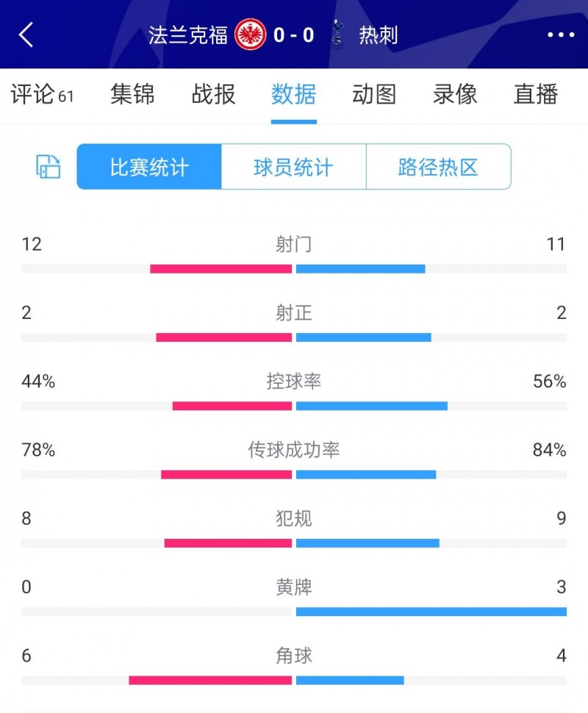Tap the 0 - 0 match score

[293, 35]
